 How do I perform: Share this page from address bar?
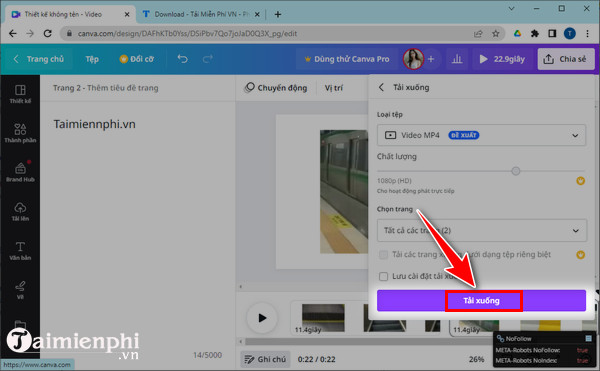(478, 34)
